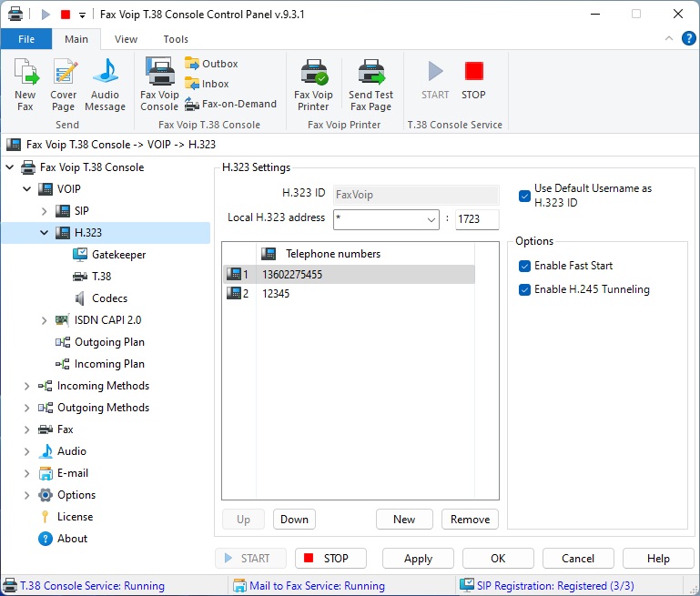Expand the Audio tree node
This screenshot has width=700, height=596.
(26, 451)
